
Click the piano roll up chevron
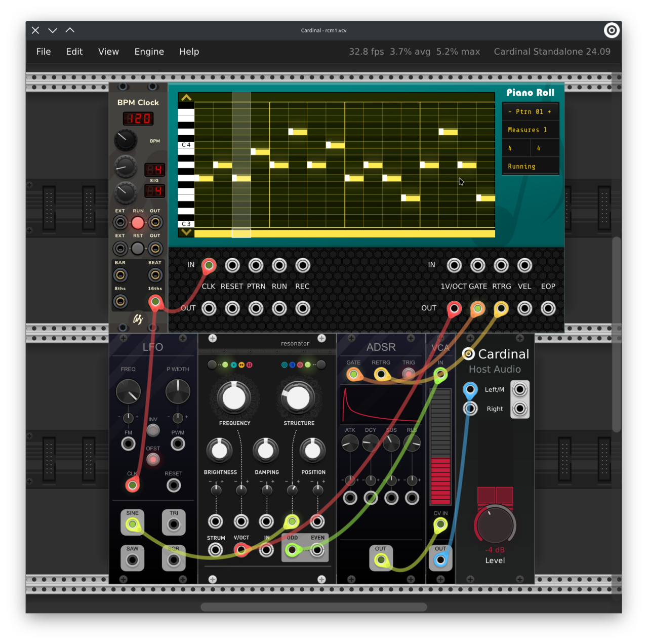pyautogui.click(x=186, y=98)
